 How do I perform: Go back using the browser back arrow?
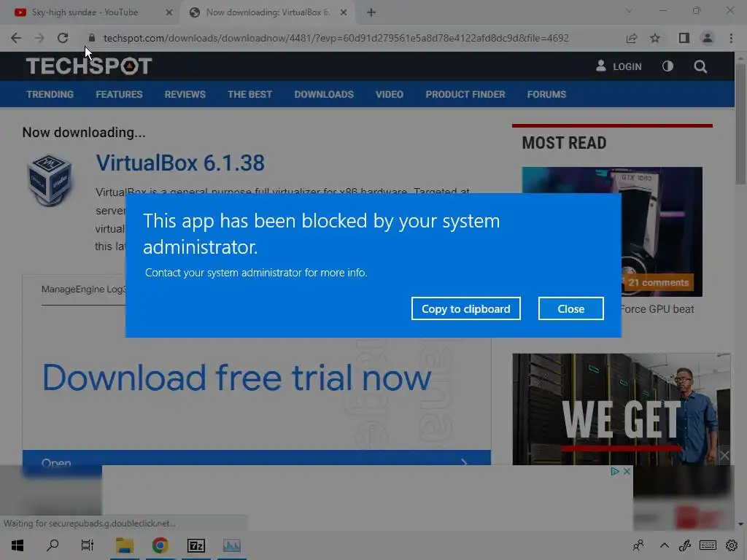click(16, 38)
